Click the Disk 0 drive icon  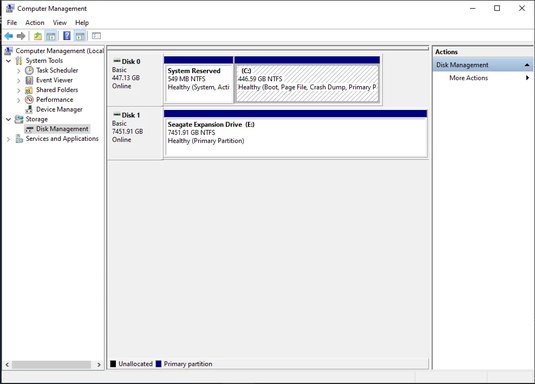click(x=117, y=61)
